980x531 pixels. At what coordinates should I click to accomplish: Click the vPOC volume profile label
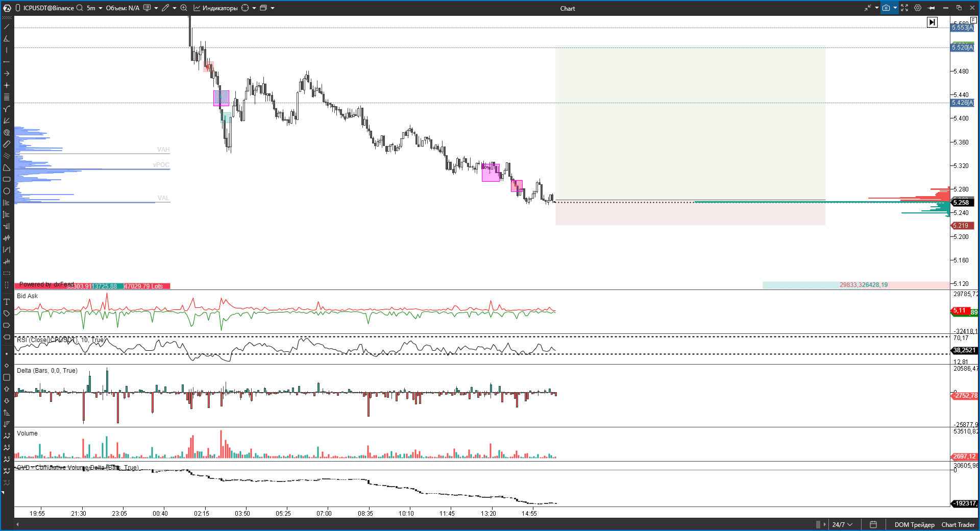[x=161, y=165]
